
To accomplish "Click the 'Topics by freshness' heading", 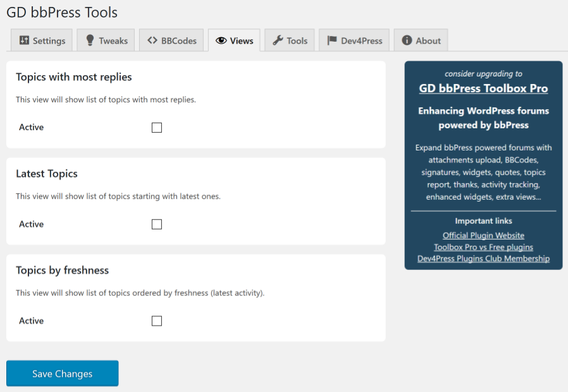I will tap(63, 271).
